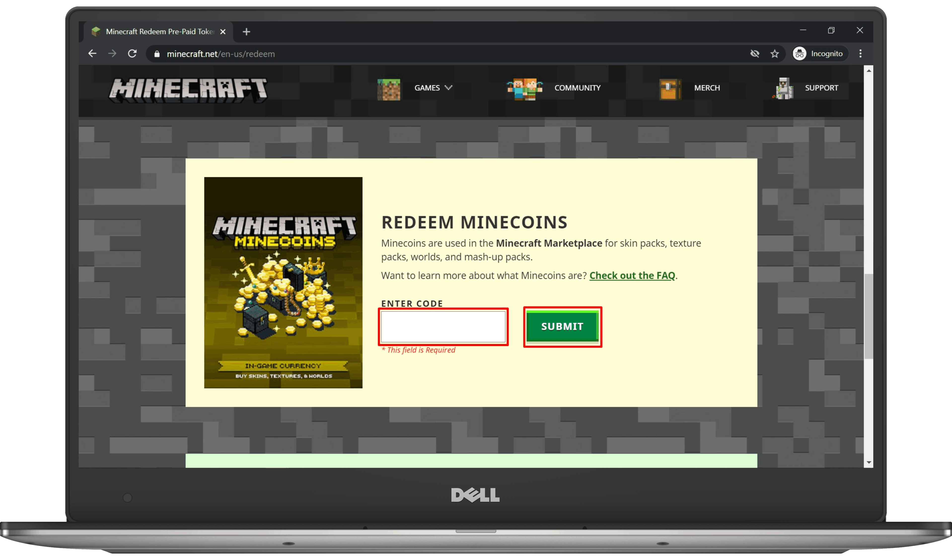
Task: Click inside the ENTER CODE text field
Action: 443,327
